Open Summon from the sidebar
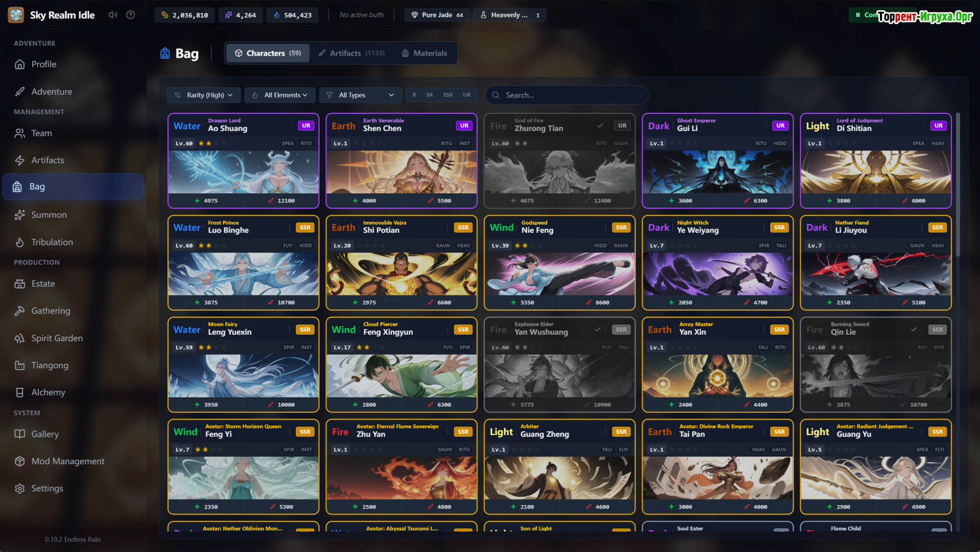 coord(48,215)
